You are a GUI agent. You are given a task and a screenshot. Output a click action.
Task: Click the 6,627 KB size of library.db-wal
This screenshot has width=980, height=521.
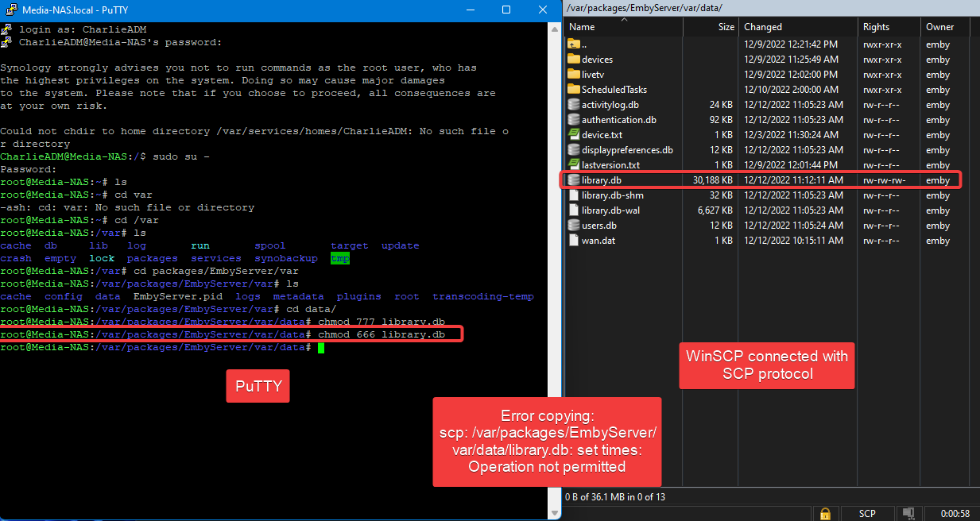[715, 210]
